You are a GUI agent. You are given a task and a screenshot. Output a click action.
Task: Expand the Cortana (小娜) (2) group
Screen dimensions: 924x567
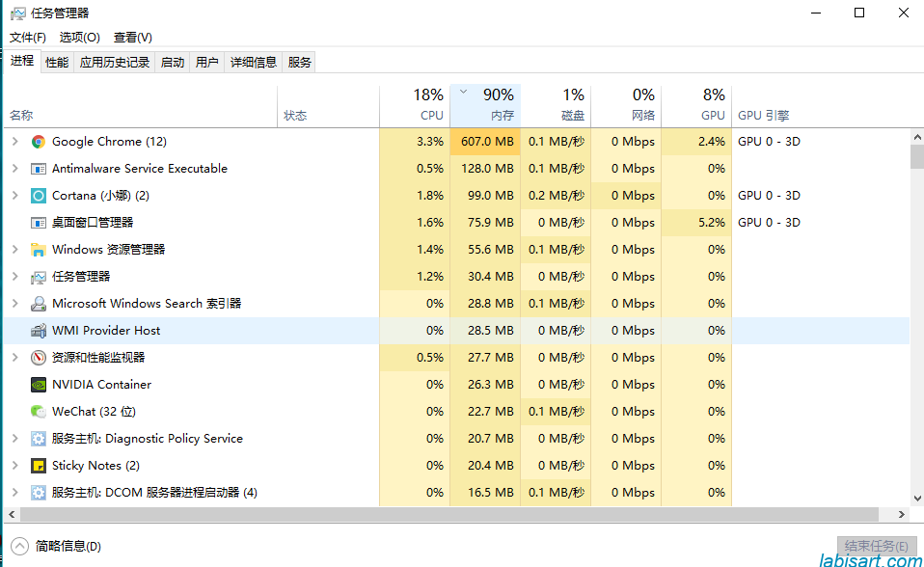pos(15,196)
